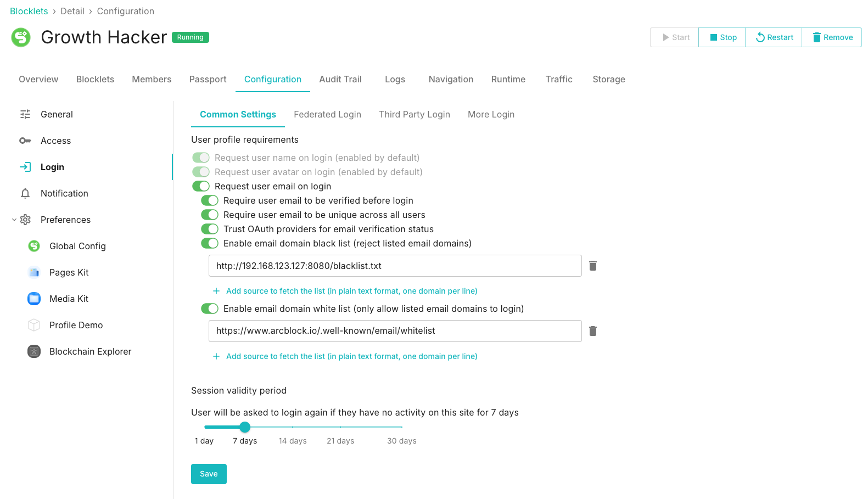
Task: Toggle email domain black list off
Action: 210,243
